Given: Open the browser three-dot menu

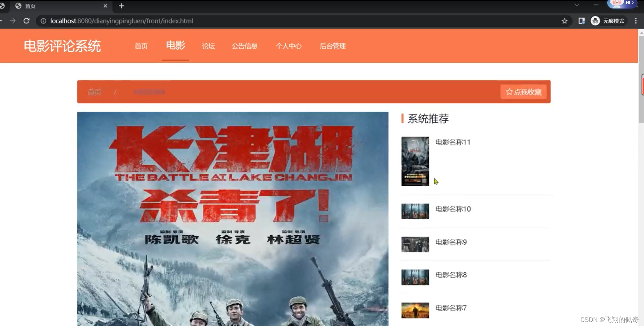Looking at the screenshot, I should pyautogui.click(x=635, y=21).
